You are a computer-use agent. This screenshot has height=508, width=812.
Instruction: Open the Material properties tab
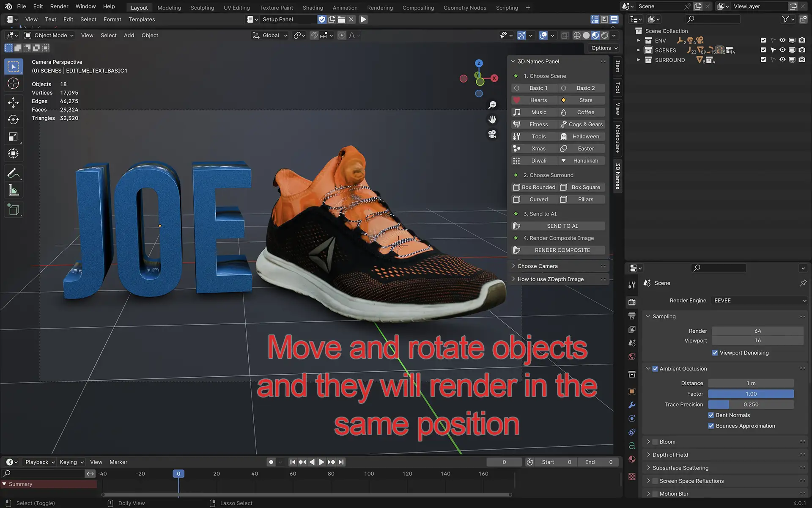[632, 459]
